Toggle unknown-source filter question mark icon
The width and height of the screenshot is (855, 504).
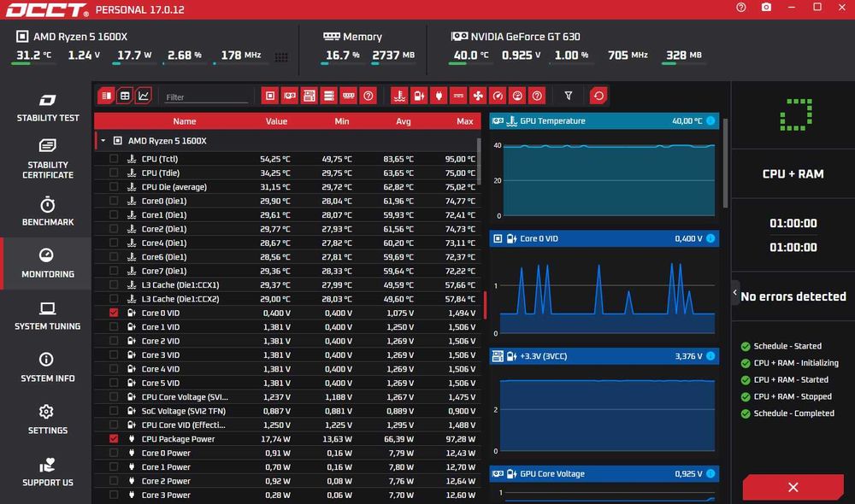[368, 96]
